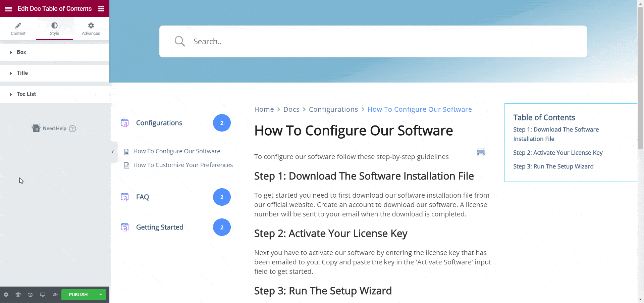
Task: Click the Publish button
Action: coord(78,294)
